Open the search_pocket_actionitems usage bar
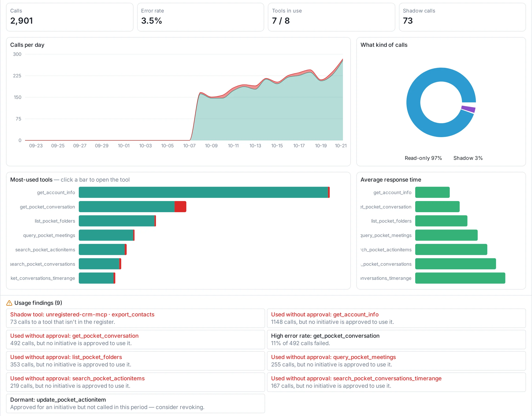Screen dimensions: 532x416 103,249
